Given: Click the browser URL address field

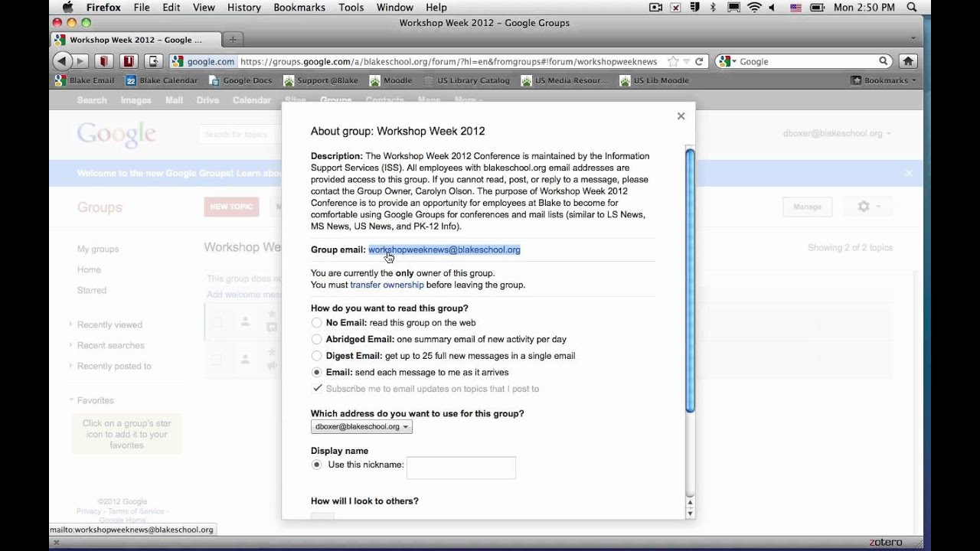Looking at the screenshot, I should (x=450, y=61).
